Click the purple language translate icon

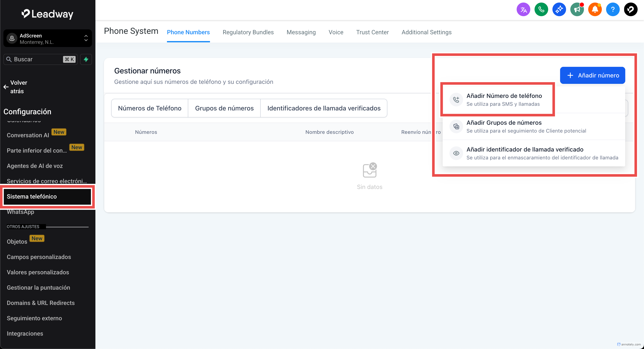click(523, 10)
